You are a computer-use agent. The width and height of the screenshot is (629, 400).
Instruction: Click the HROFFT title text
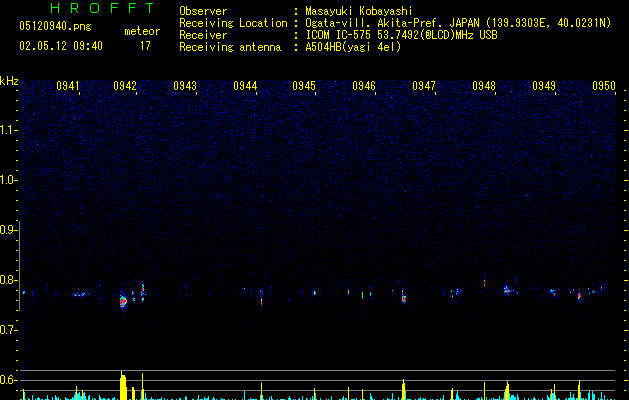(x=102, y=8)
